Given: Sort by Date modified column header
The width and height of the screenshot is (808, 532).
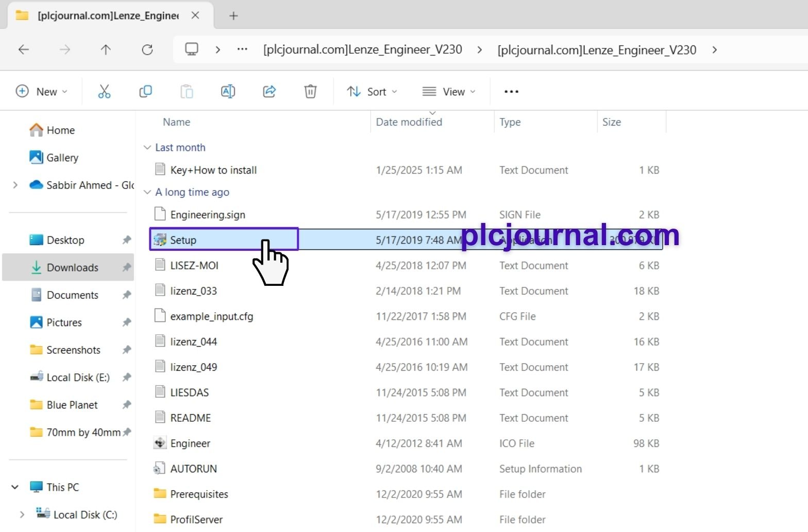Looking at the screenshot, I should [409, 122].
